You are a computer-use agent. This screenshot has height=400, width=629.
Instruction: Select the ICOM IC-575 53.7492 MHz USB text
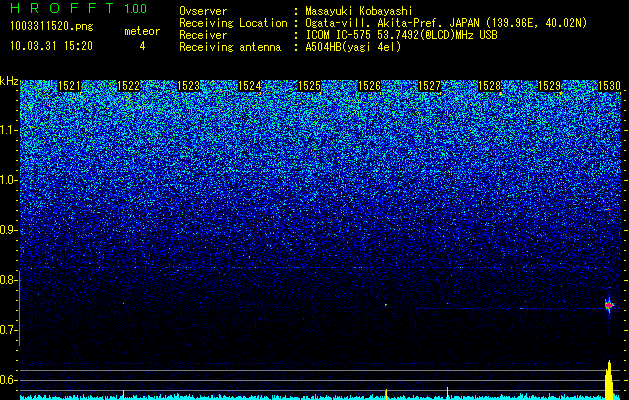pyautogui.click(x=401, y=35)
